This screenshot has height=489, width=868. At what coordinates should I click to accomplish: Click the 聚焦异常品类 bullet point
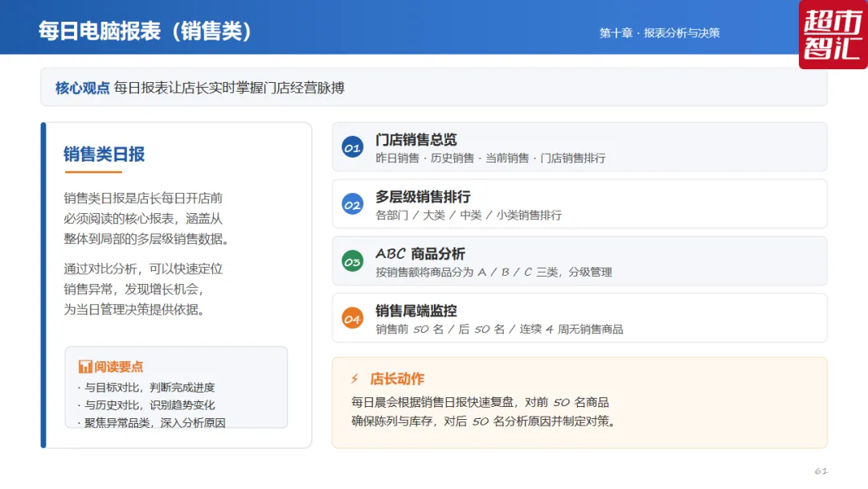[152, 422]
